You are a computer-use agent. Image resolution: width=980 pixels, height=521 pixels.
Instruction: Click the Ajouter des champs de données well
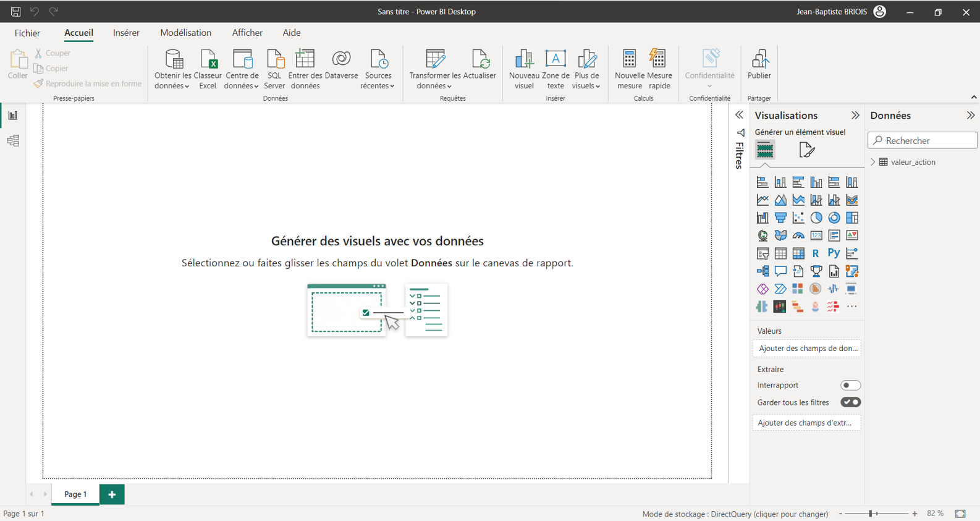click(x=806, y=349)
